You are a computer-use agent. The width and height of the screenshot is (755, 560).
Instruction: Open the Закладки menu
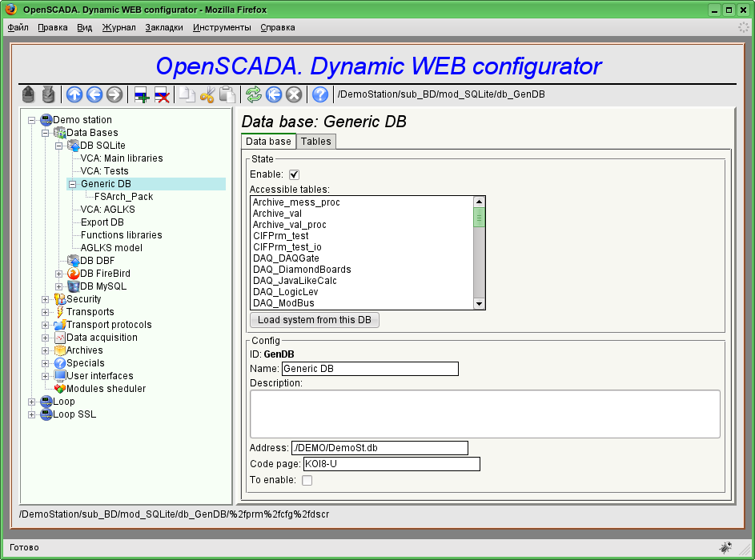pos(164,27)
